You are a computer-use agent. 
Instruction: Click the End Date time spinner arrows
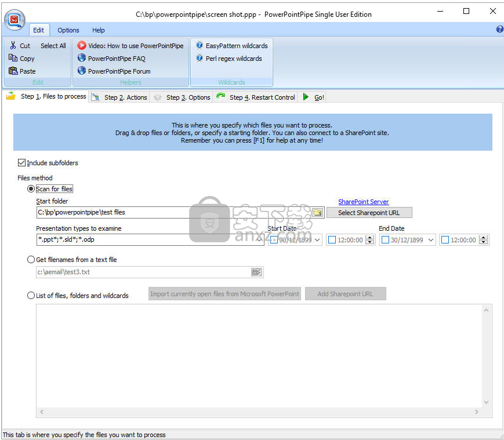pos(484,240)
